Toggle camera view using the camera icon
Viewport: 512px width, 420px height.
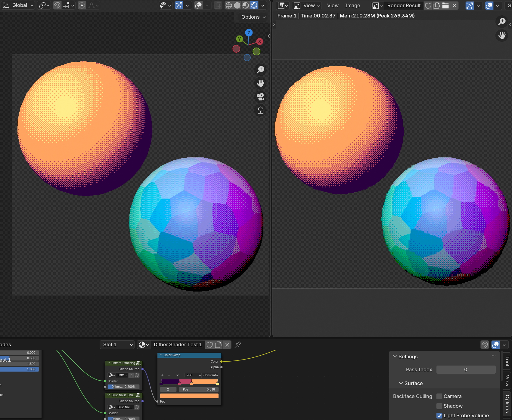(260, 97)
